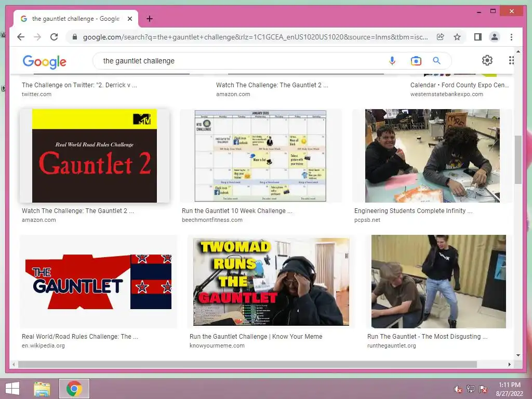Click the forward navigation arrow
532x399 pixels.
[x=37, y=37]
